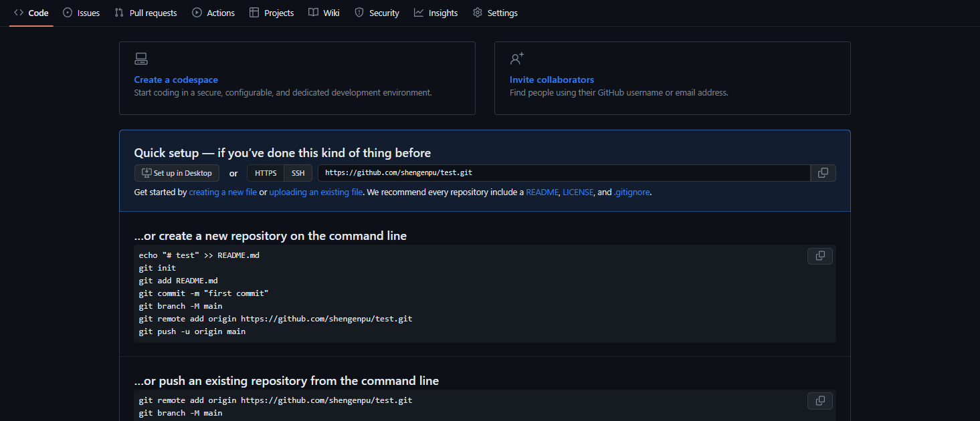Copy the push existing repository commands
Image resolution: width=980 pixels, height=421 pixels.
click(x=820, y=401)
